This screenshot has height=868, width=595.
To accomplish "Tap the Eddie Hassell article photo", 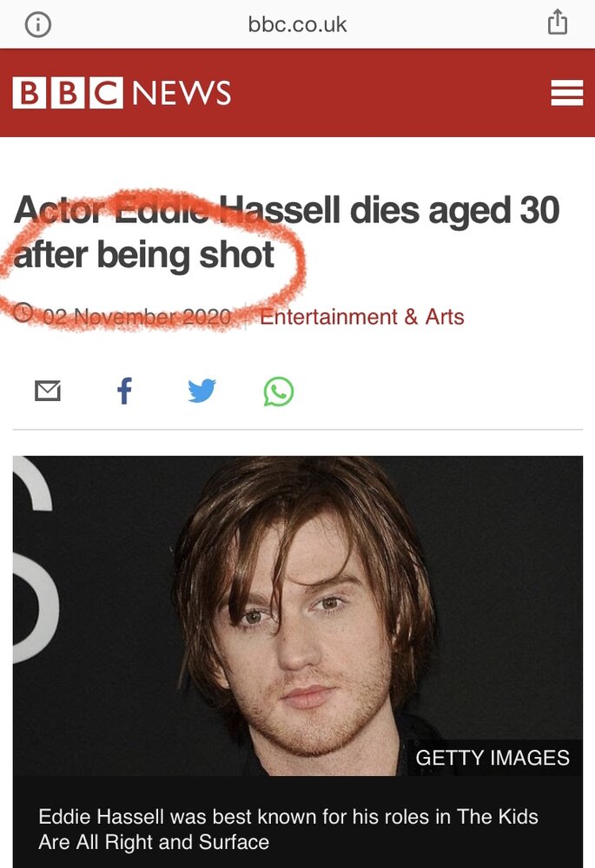I will (x=297, y=615).
